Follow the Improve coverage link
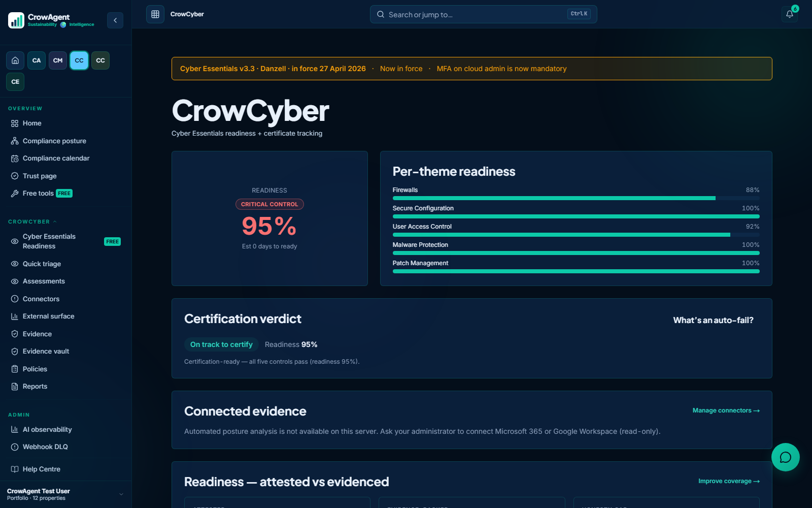Screen dimensions: 812x508 [x=729, y=481]
